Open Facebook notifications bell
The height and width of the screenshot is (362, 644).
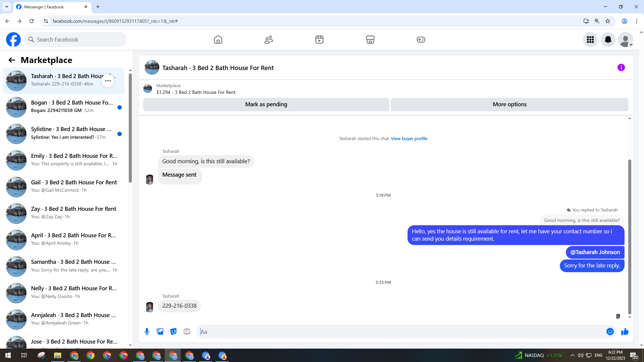pos(608,40)
